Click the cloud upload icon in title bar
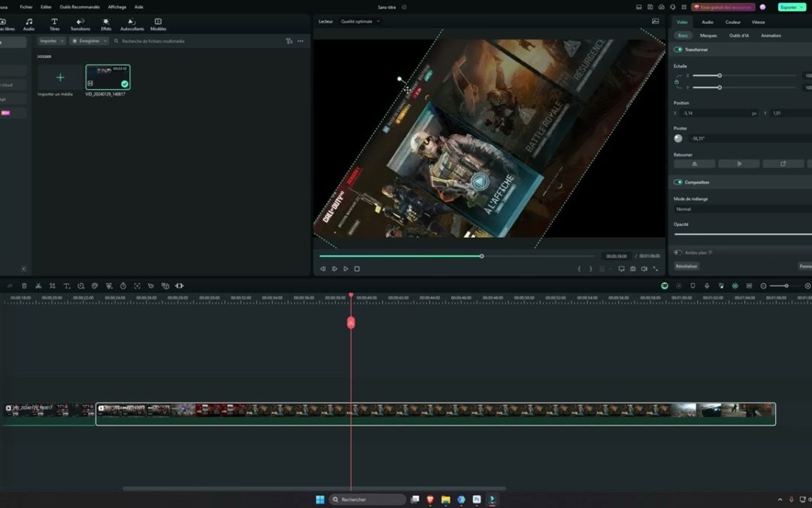 pyautogui.click(x=662, y=8)
